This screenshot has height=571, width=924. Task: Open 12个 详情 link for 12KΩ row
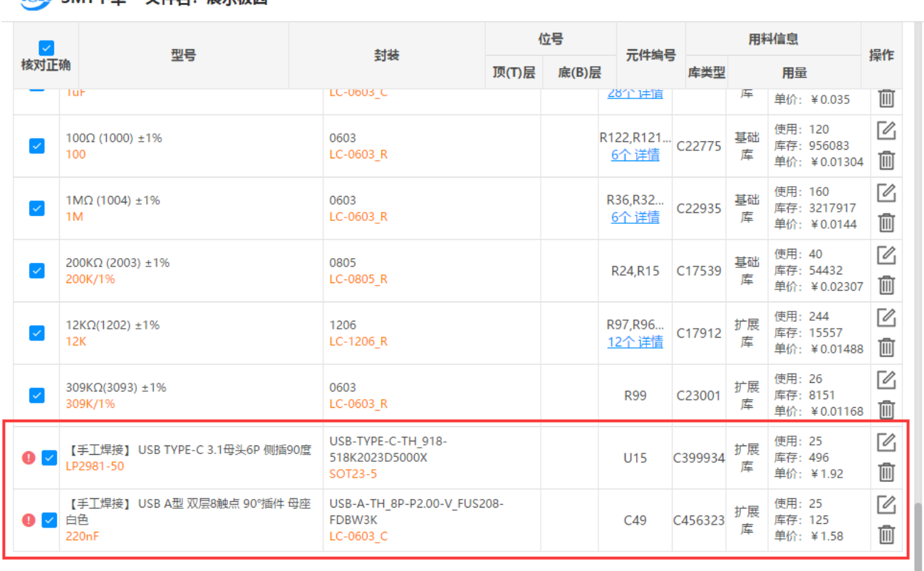point(635,342)
